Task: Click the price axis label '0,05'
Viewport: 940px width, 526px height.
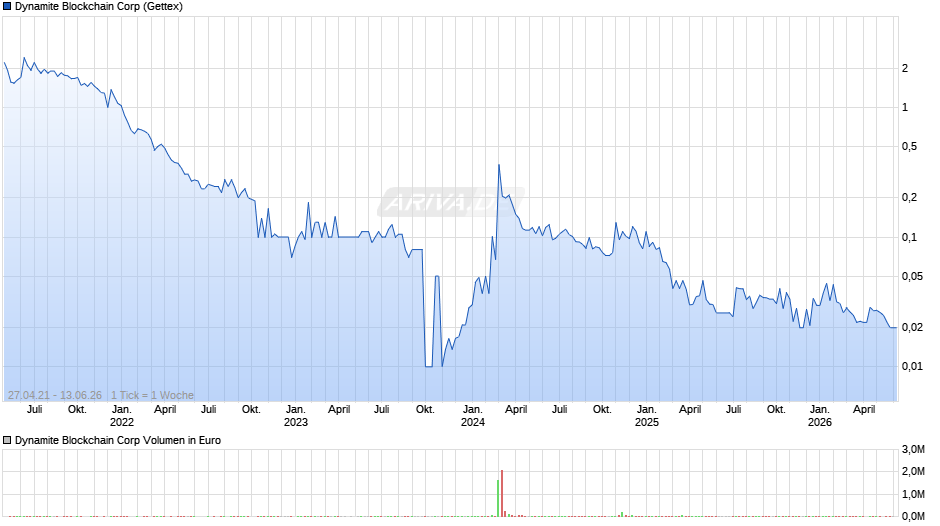Action: (912, 276)
